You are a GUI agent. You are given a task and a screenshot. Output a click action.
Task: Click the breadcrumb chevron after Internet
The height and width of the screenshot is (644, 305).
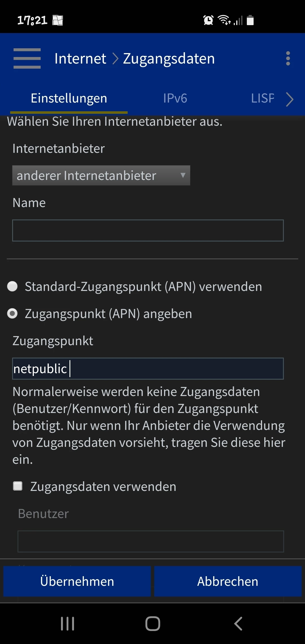(115, 59)
